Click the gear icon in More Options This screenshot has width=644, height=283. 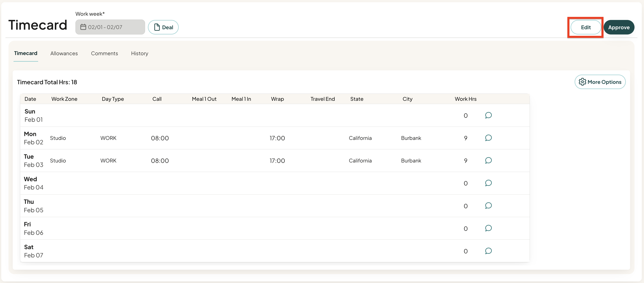click(x=582, y=82)
